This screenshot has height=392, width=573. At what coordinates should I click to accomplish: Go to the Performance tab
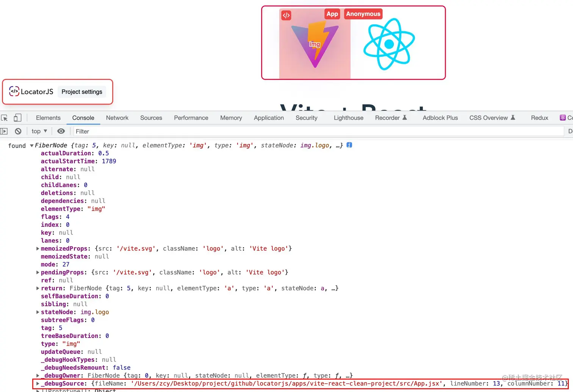click(191, 118)
